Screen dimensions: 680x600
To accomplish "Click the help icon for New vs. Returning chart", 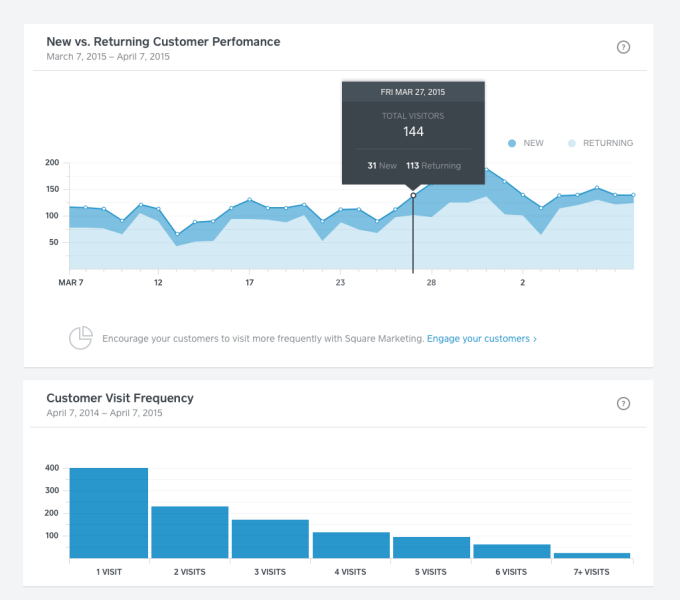I will (624, 47).
